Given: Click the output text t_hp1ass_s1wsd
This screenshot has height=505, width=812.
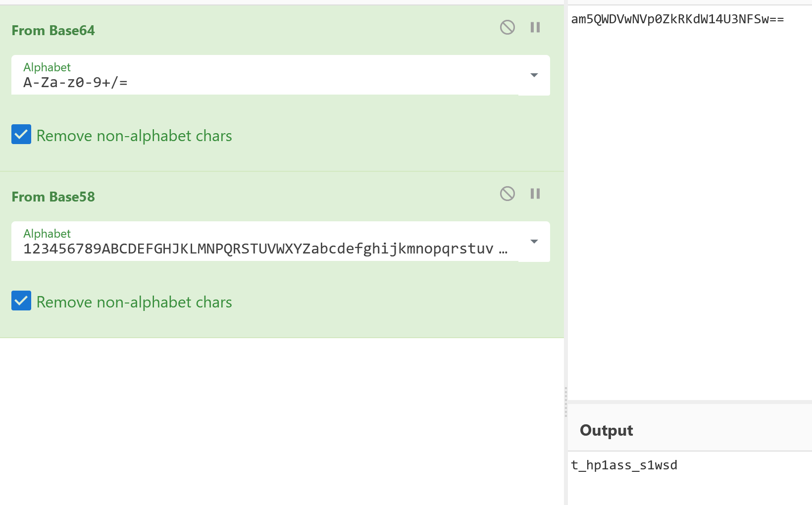Looking at the screenshot, I should 624,465.
